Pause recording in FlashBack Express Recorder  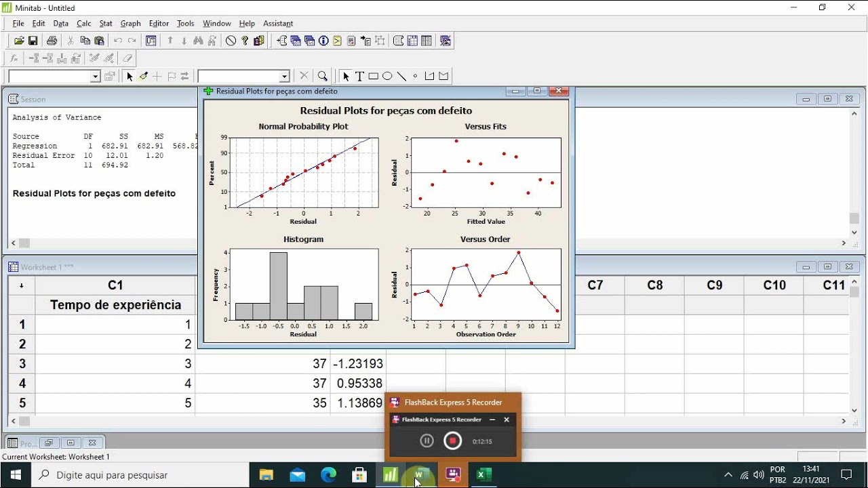[427, 441]
